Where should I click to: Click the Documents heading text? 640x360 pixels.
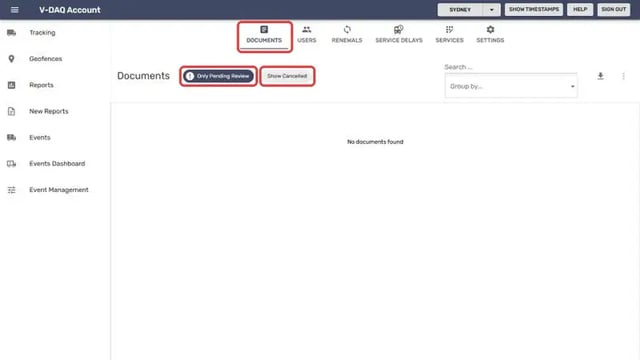click(143, 76)
